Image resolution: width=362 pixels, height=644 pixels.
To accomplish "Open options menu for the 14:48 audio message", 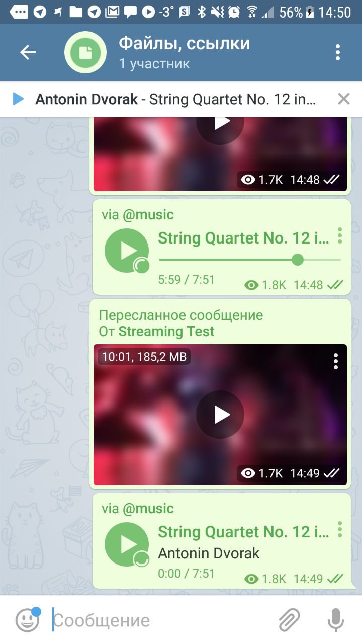I will pyautogui.click(x=340, y=235).
